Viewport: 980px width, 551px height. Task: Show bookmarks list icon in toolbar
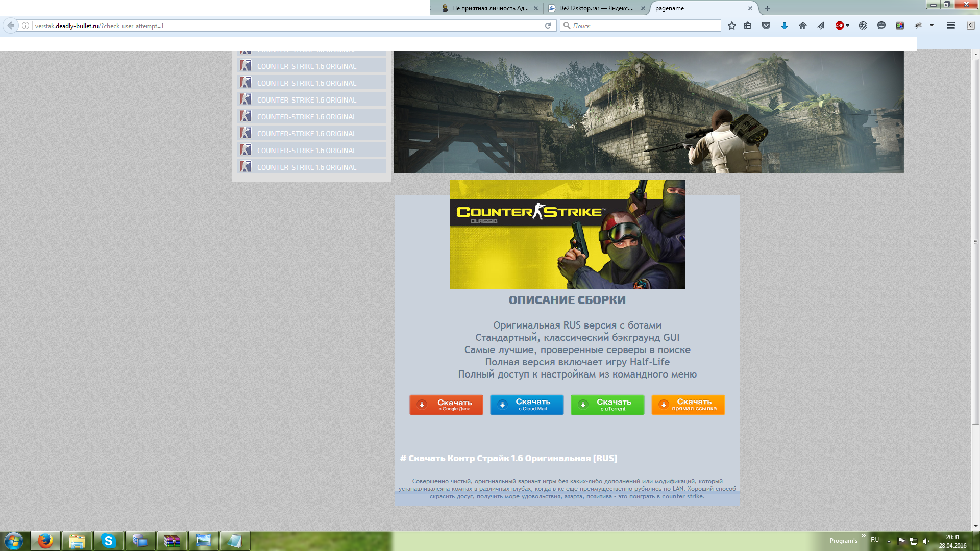748,26
